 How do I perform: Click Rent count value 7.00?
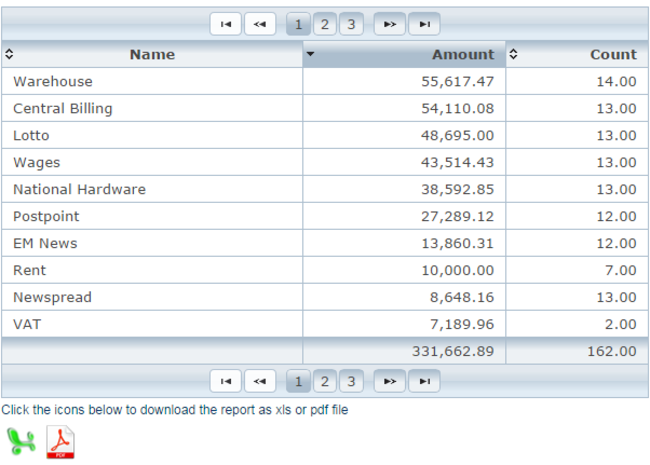[621, 270]
